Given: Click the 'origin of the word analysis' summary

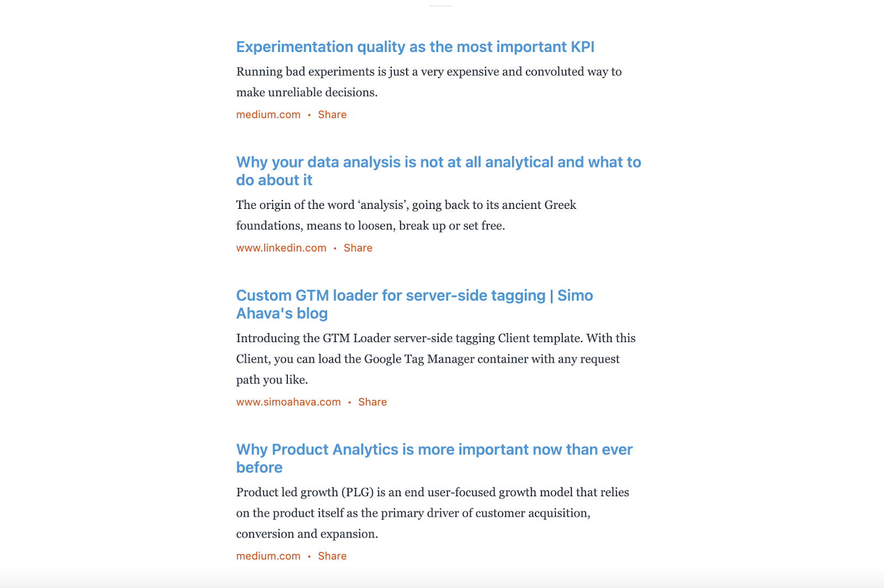Looking at the screenshot, I should coord(406,215).
